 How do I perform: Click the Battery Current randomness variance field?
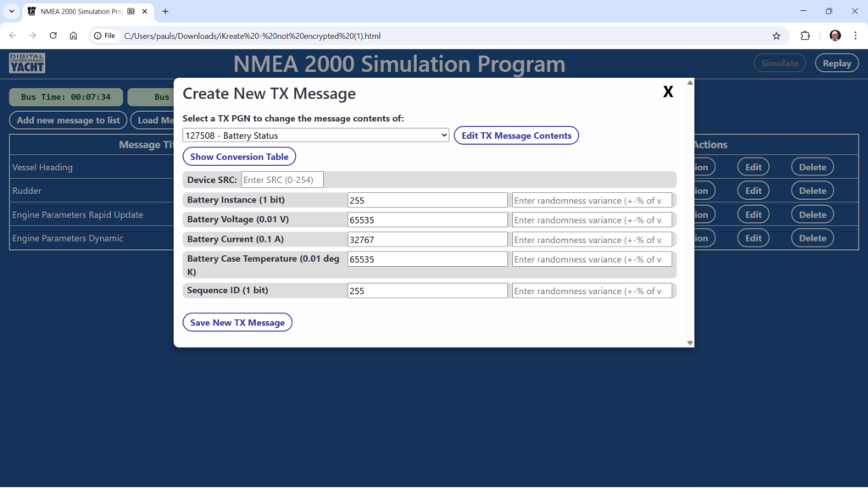tap(592, 240)
